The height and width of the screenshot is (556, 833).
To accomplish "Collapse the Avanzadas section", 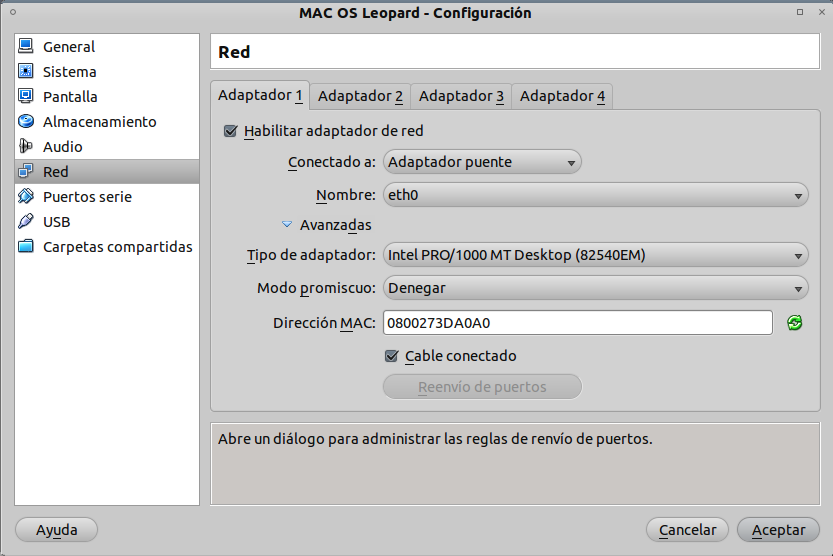I will pyautogui.click(x=287, y=225).
